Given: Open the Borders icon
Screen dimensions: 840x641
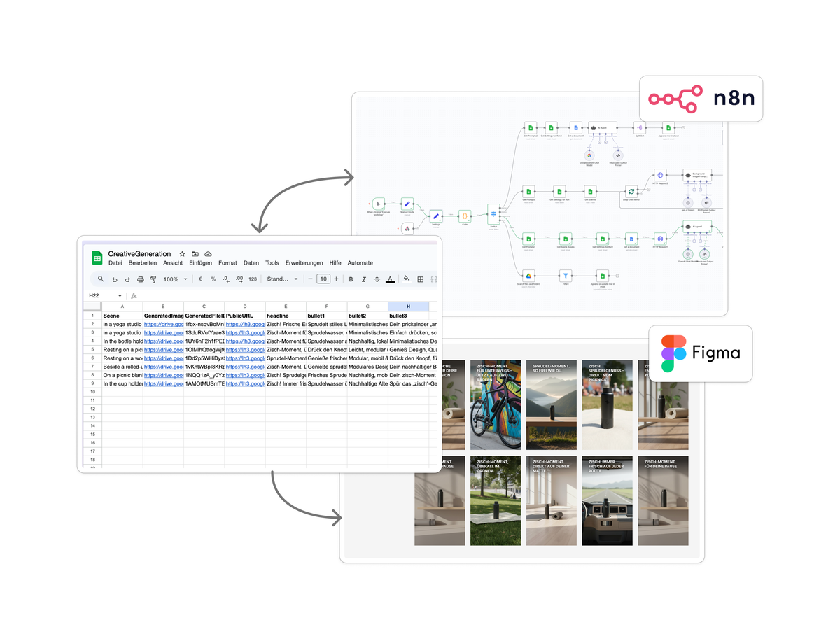Looking at the screenshot, I should tap(420, 279).
